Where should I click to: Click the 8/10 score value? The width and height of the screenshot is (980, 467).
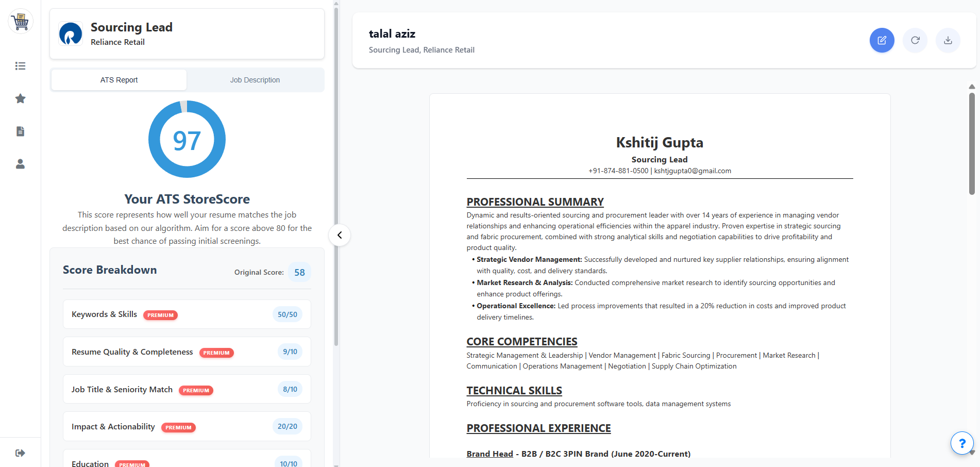(290, 389)
